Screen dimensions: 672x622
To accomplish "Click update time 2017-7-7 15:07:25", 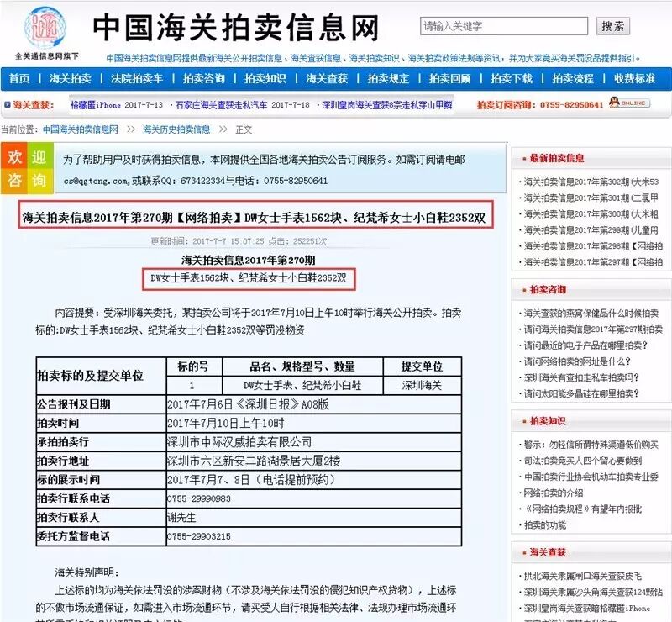I will tap(228, 241).
